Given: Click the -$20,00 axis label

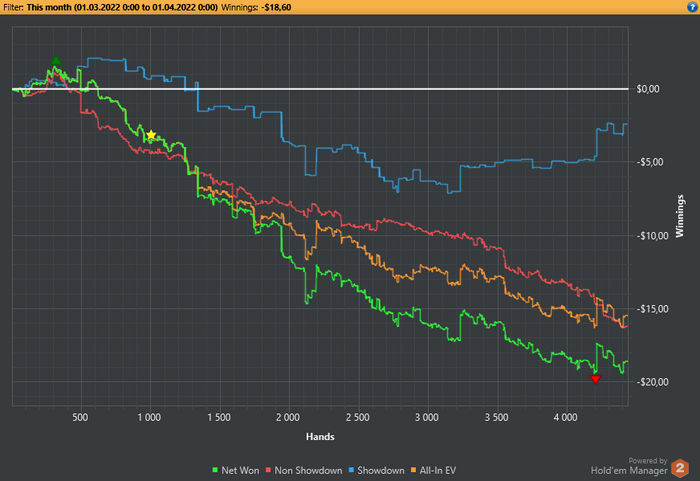Looking at the screenshot, I should [652, 382].
